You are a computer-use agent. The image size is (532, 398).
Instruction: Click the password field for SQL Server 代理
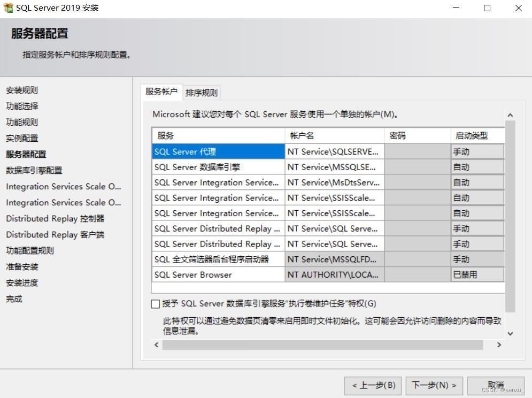pos(418,151)
